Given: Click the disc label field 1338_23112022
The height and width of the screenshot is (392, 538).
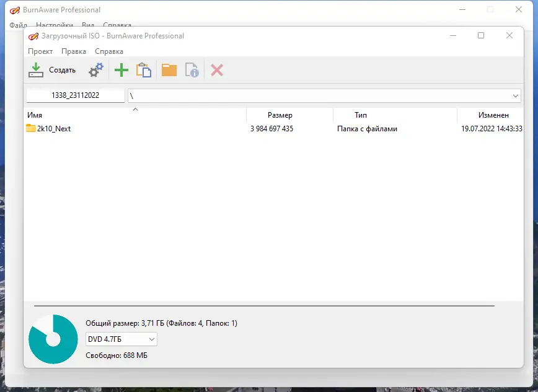Looking at the screenshot, I should pyautogui.click(x=76, y=95).
